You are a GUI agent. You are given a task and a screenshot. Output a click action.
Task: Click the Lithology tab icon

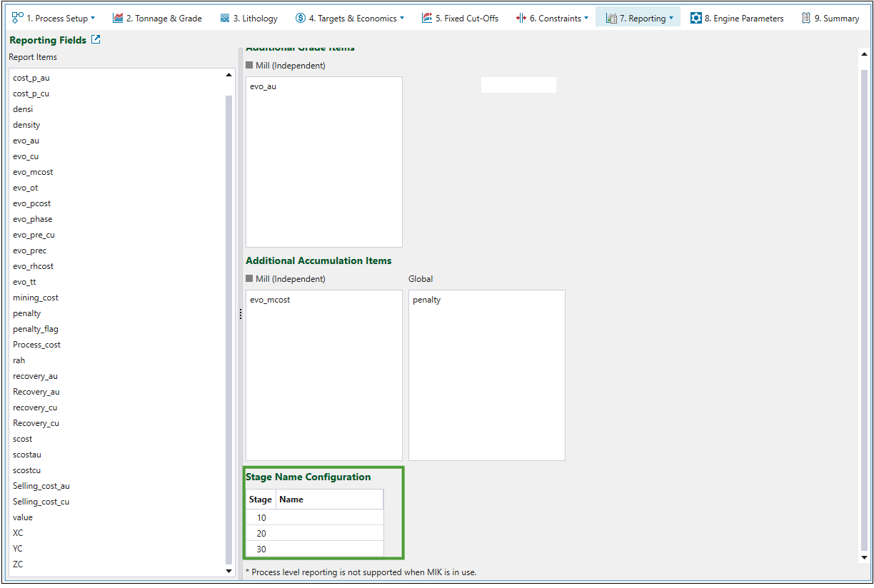(225, 18)
